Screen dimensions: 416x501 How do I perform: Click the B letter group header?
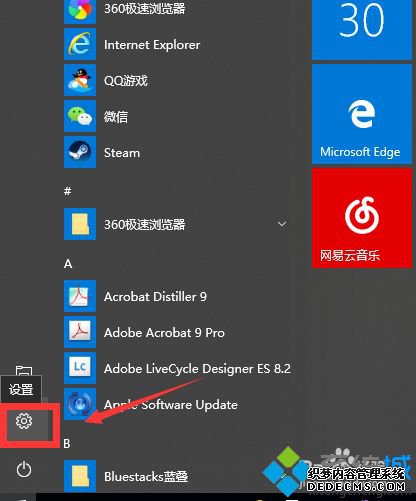click(x=67, y=444)
